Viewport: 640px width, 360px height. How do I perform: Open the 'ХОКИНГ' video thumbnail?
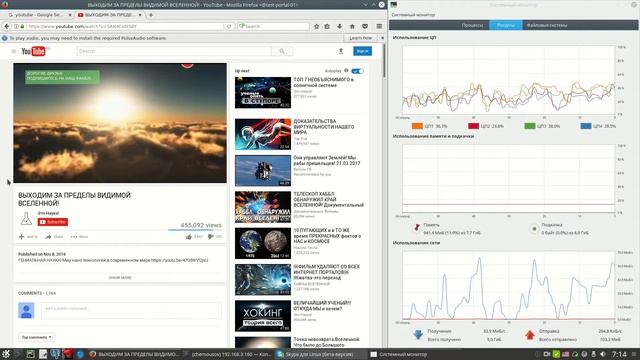pos(263,316)
